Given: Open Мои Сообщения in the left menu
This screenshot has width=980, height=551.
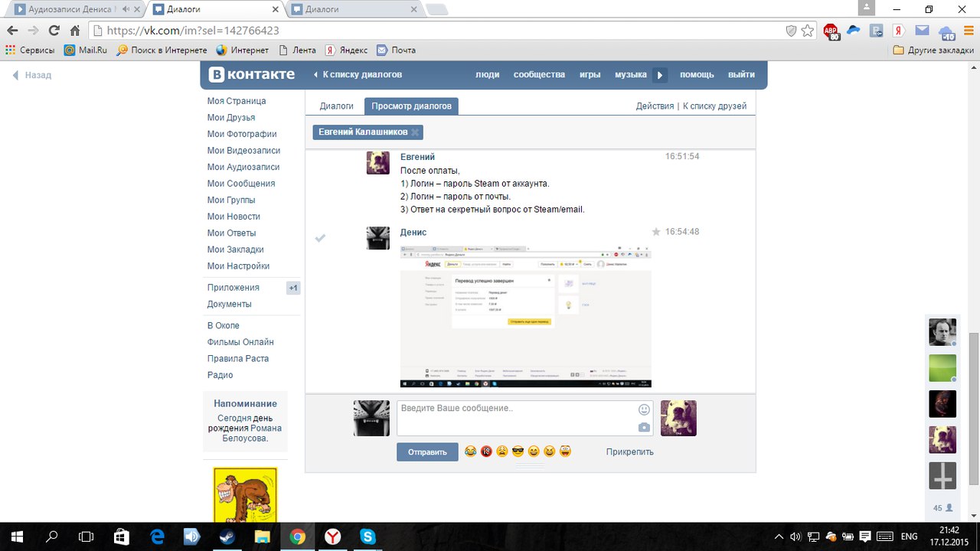Looking at the screenshot, I should pyautogui.click(x=240, y=184).
